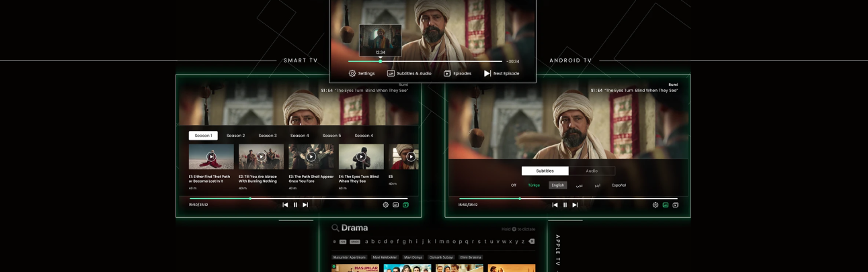Pause playback in Android TV player
Screen dimensions: 868x272
point(565,205)
